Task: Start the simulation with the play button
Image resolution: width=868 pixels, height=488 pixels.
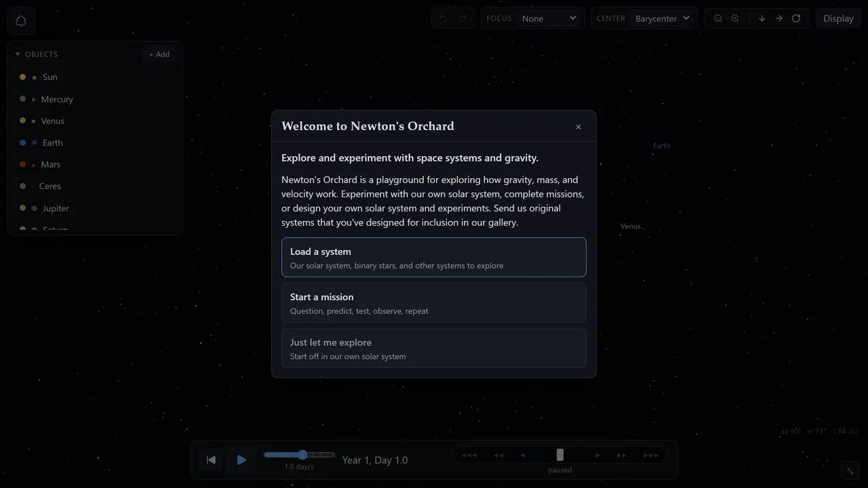Action: click(x=241, y=460)
